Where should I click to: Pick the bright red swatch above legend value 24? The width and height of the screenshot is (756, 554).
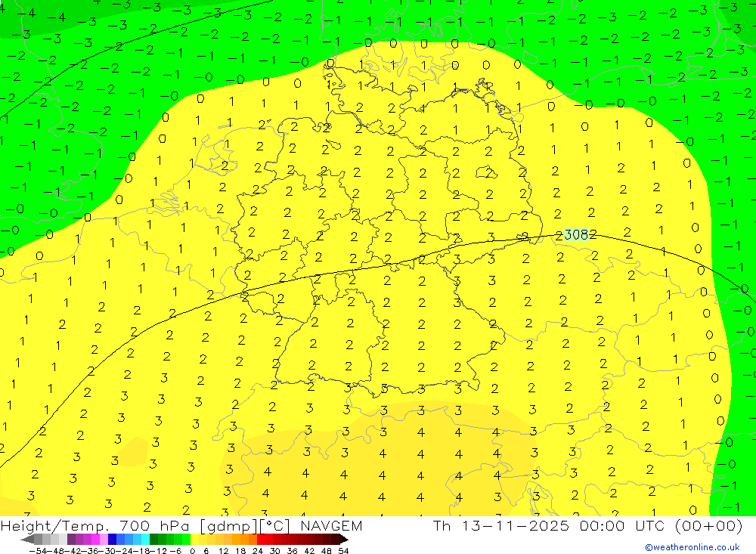[260, 539]
